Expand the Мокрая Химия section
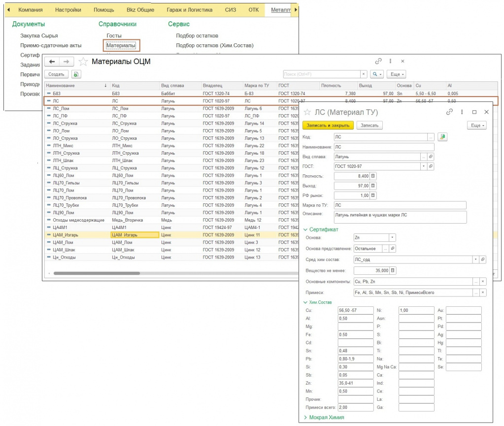 pos(324,417)
